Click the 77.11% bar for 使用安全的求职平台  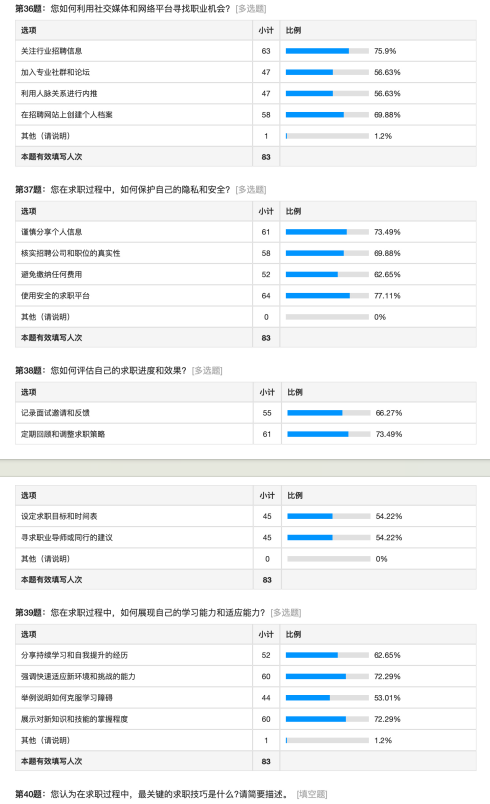point(327,296)
